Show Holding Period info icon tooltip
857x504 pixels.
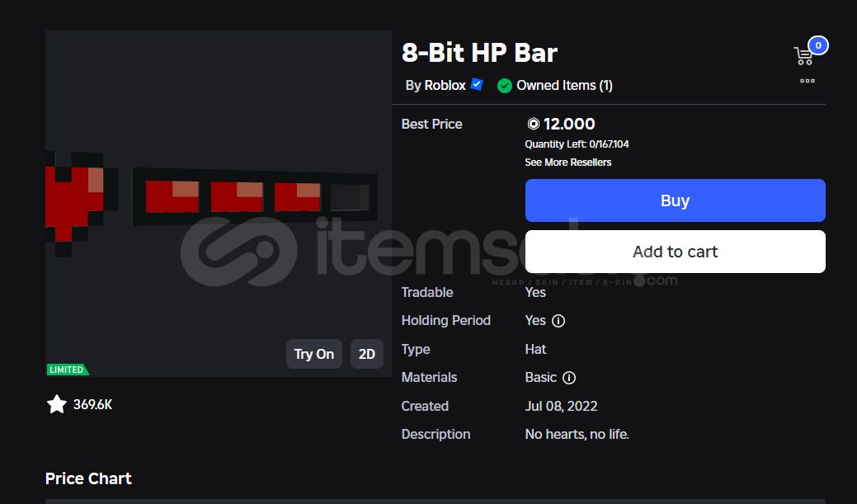pos(558,321)
